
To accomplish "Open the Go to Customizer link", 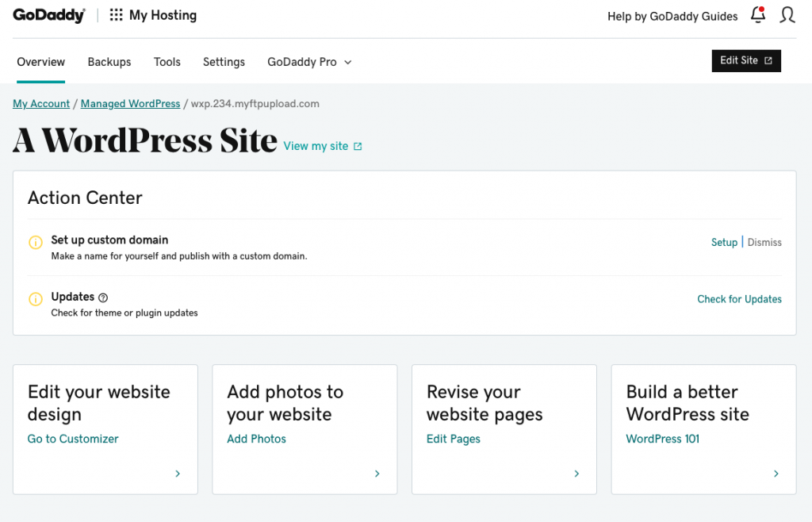I will 73,439.
